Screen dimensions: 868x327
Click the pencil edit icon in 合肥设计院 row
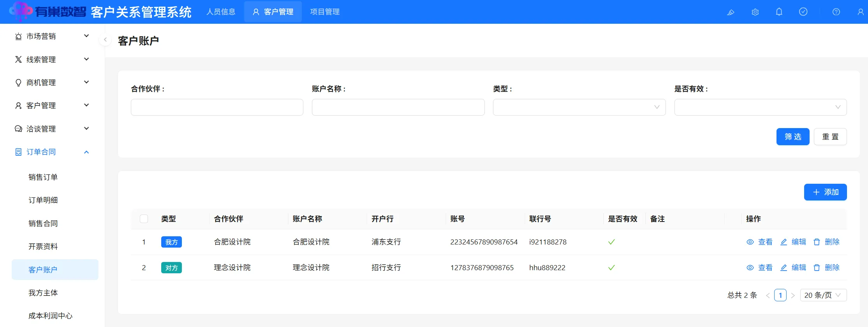[784, 242]
